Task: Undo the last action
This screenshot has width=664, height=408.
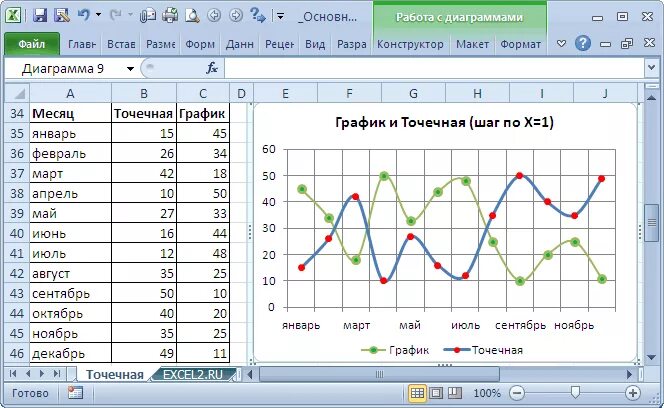Action: coord(83,16)
